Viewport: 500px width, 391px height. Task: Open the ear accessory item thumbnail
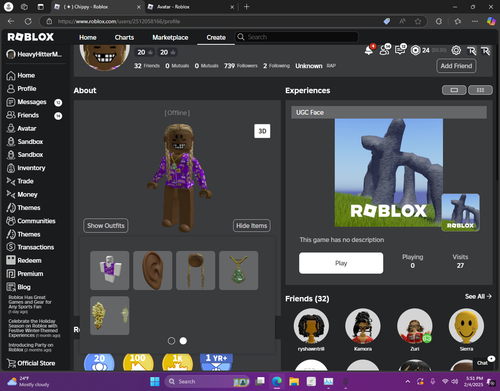point(153,270)
